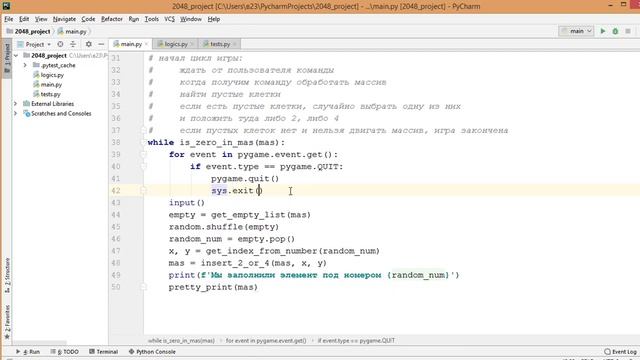Expand the .pytest_cache folder

25,65
